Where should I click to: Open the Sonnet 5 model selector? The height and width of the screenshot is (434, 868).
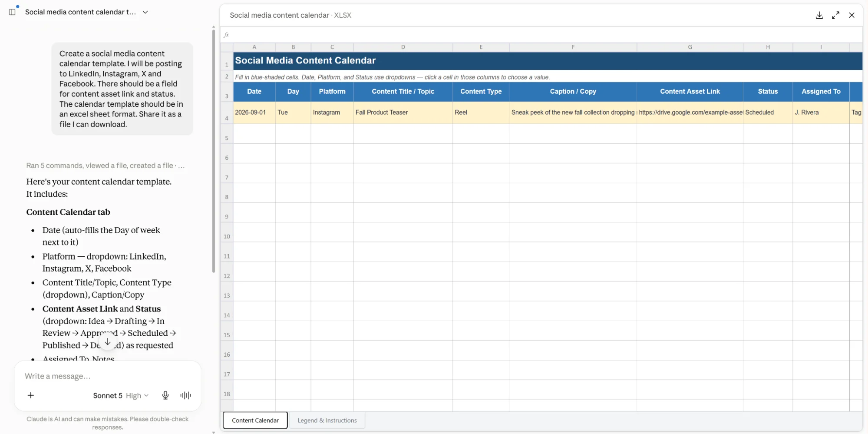(121, 395)
